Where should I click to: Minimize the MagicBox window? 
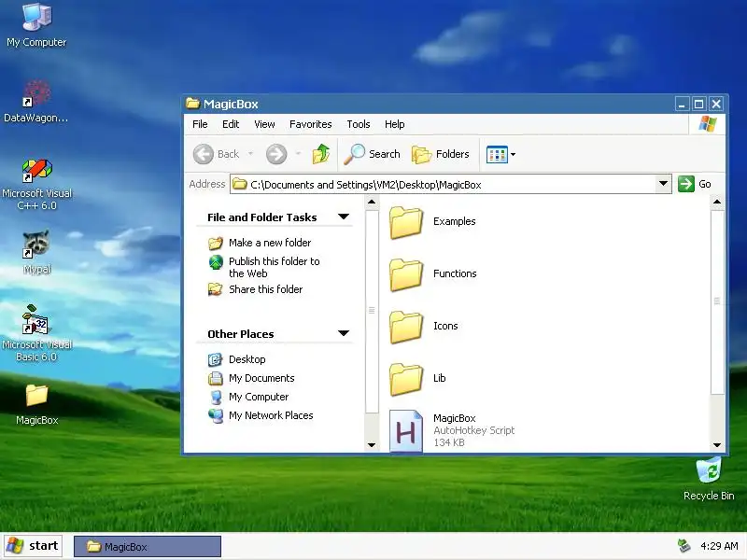click(x=682, y=104)
